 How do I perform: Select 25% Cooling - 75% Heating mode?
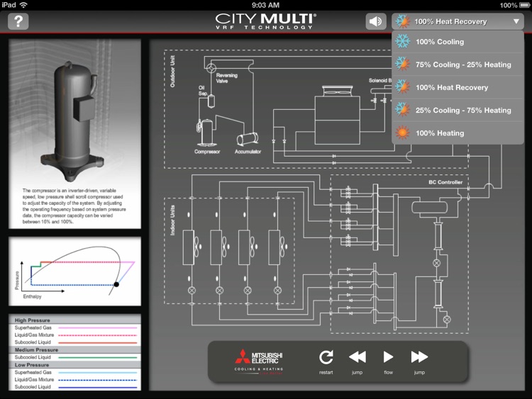458,110
